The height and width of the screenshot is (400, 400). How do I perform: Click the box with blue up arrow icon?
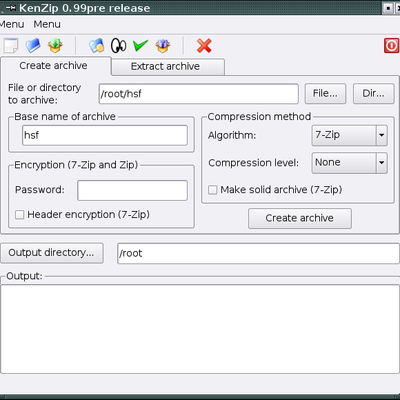click(163, 46)
